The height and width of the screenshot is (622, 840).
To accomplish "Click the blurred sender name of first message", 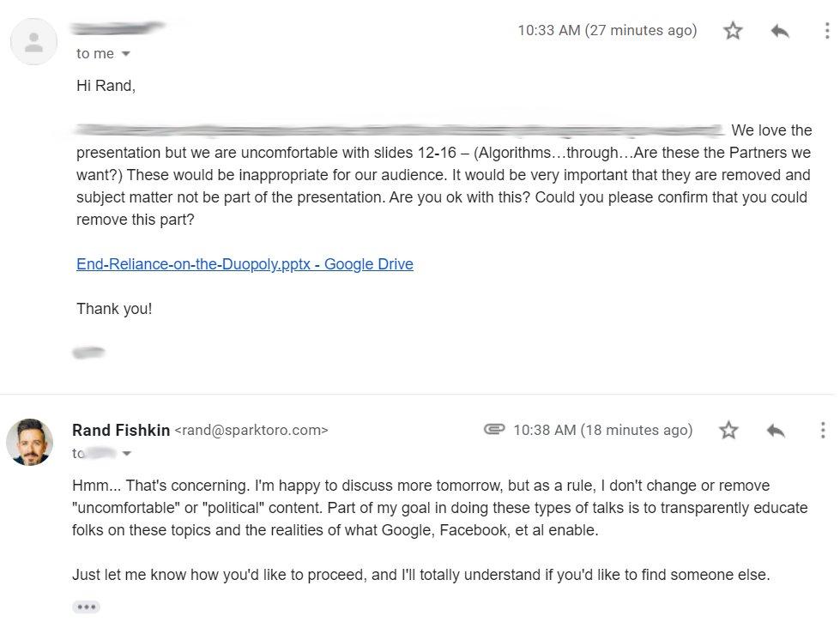I will click(118, 30).
